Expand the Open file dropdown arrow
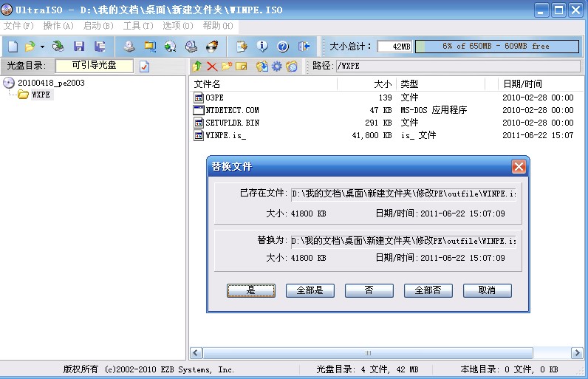This screenshot has height=379, width=588. click(42, 47)
